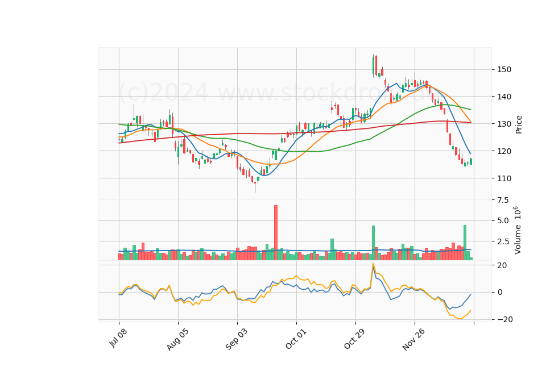Click the 20 indicator axis tick label

coord(502,265)
